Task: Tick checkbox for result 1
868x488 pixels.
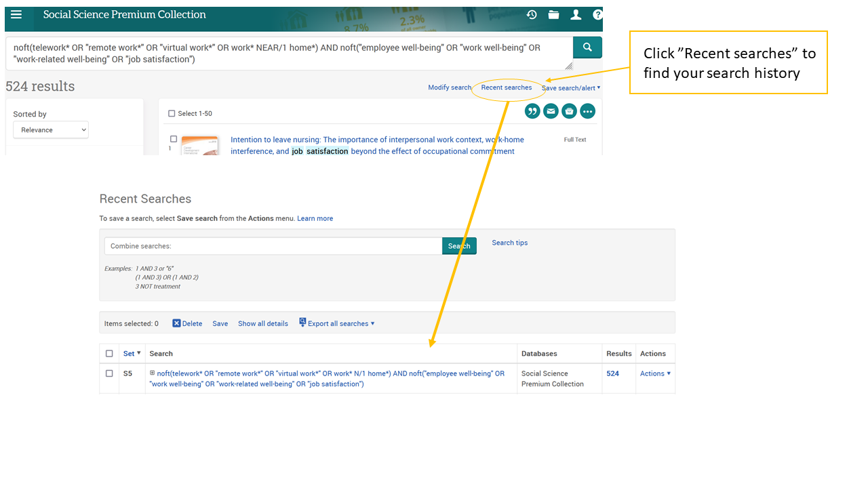Action: coord(174,139)
